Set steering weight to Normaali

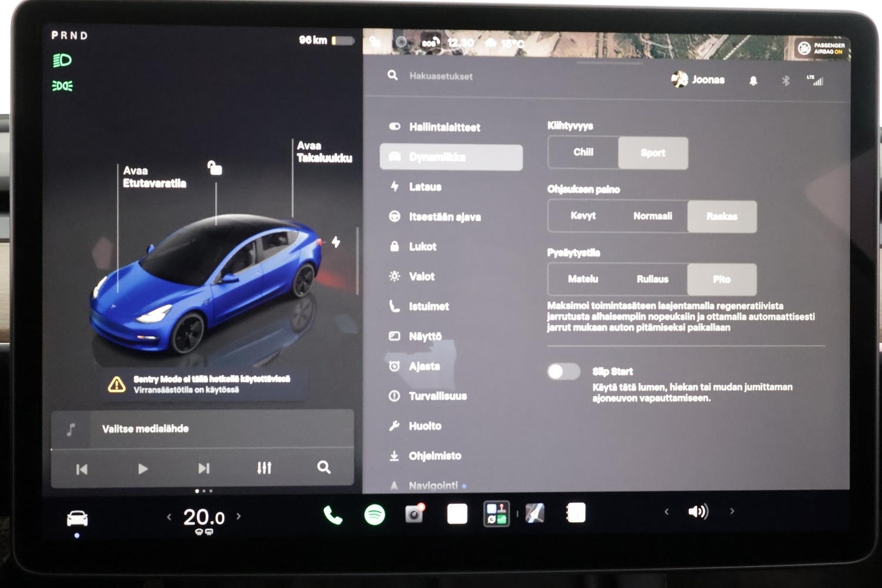pos(653,216)
